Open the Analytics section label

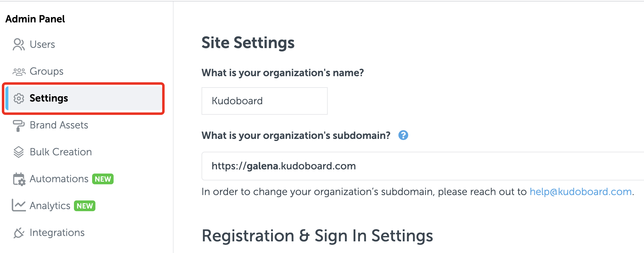click(50, 206)
